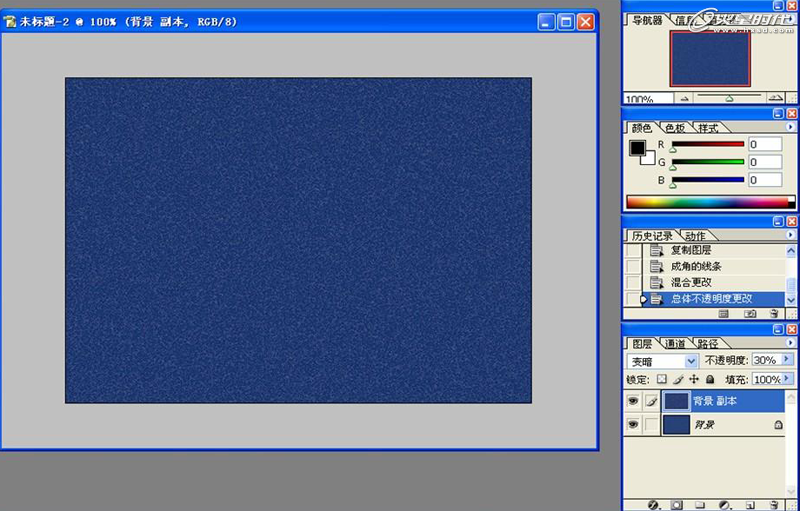Click the lock position (move) icon
The image size is (800, 511).
click(693, 380)
